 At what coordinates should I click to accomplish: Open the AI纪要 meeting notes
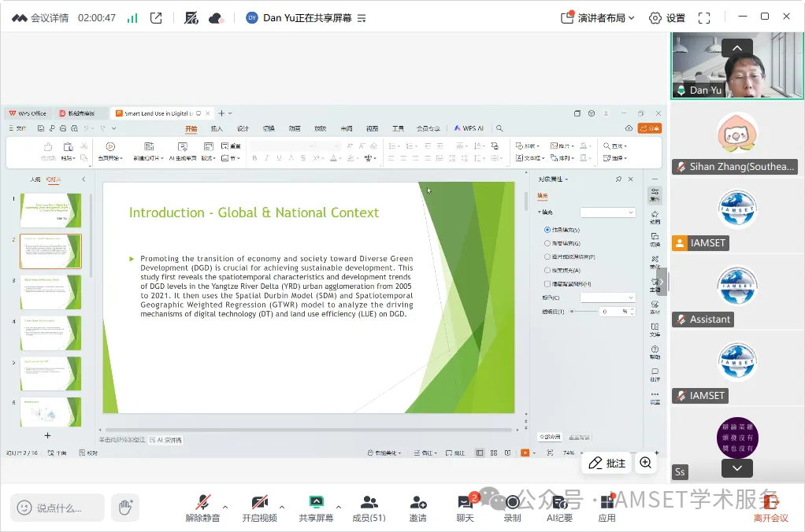[559, 508]
